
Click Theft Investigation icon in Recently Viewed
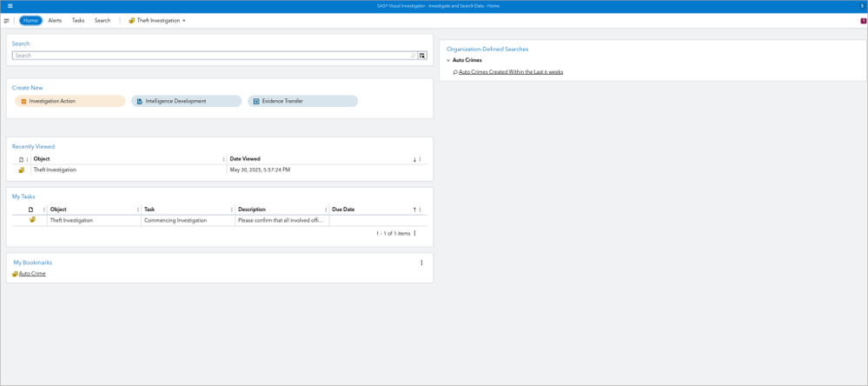point(21,170)
